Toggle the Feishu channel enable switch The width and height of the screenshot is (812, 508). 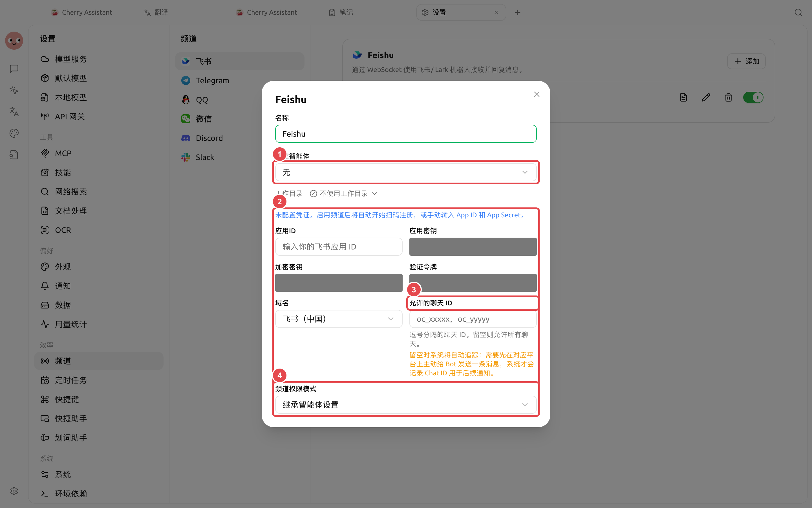753,97
